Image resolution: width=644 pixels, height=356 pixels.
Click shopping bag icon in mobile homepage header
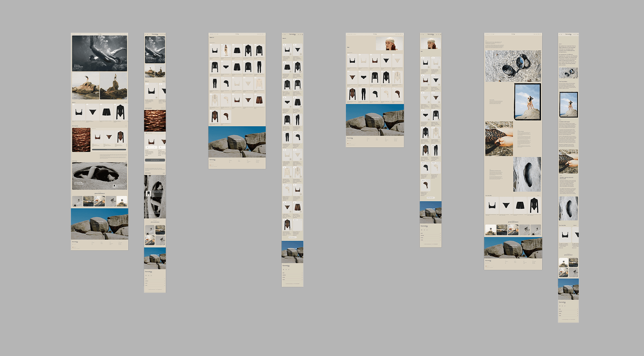point(164,34)
